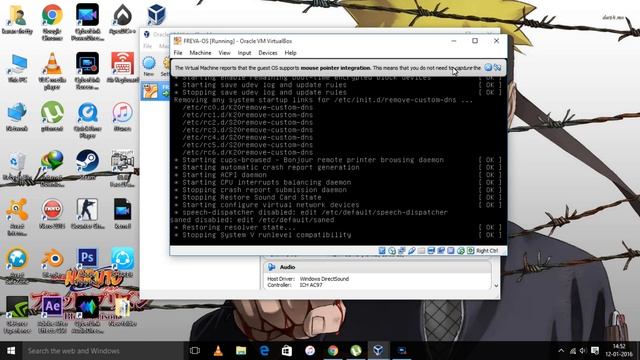Open File Explorer from taskbar
640x360 pixels.
(x=241, y=351)
